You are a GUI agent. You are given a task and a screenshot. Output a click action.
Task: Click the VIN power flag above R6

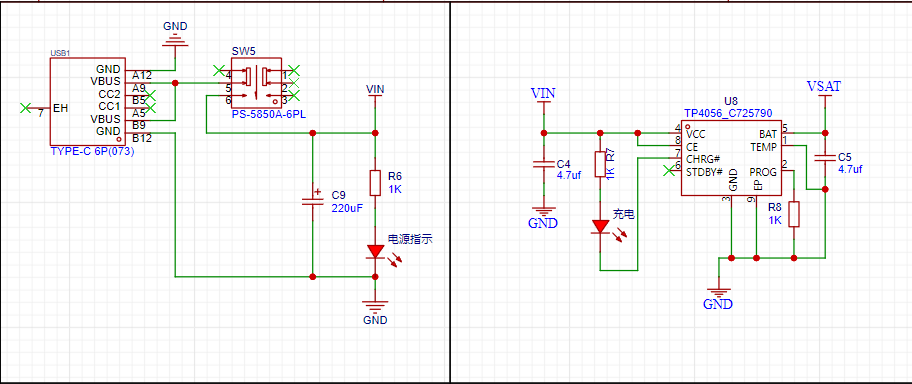375,90
